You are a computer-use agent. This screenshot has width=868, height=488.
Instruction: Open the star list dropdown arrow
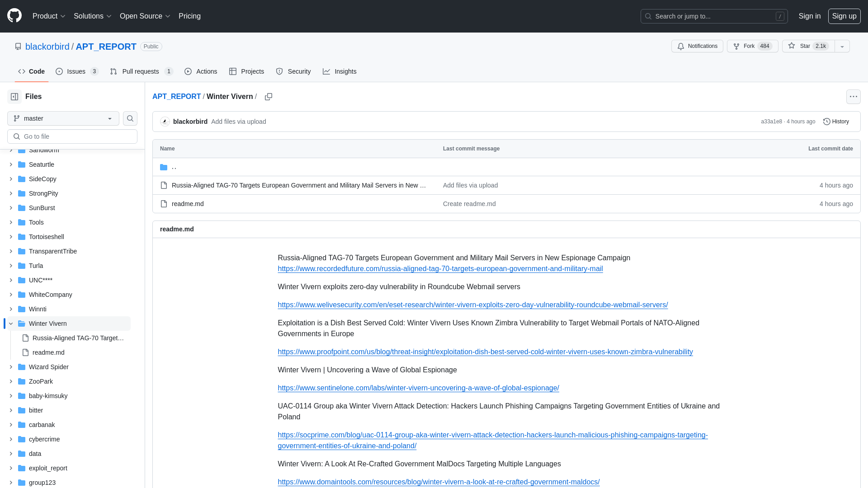[842, 46]
